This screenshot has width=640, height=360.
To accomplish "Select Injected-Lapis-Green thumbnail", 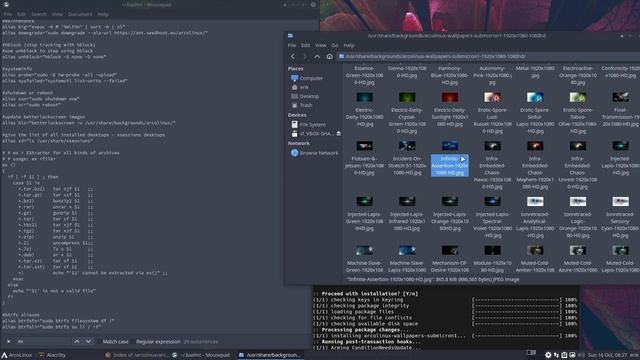I will (x=364, y=201).
